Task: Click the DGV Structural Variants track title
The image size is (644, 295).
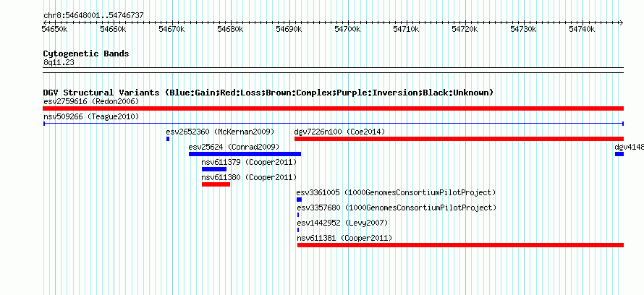Action: click(268, 93)
